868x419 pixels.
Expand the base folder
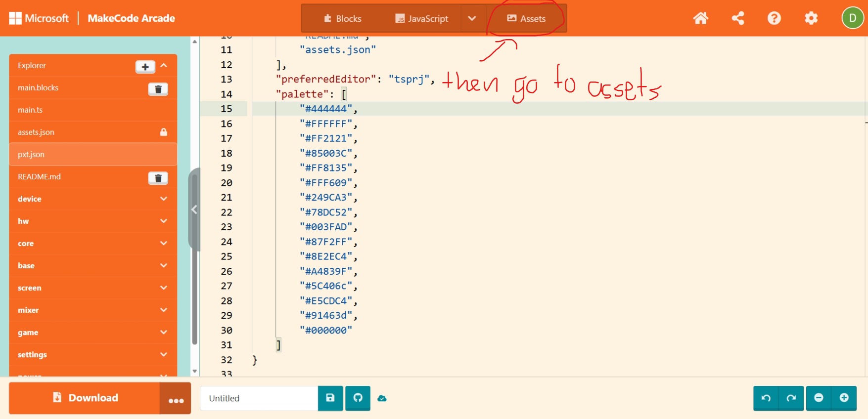point(164,265)
